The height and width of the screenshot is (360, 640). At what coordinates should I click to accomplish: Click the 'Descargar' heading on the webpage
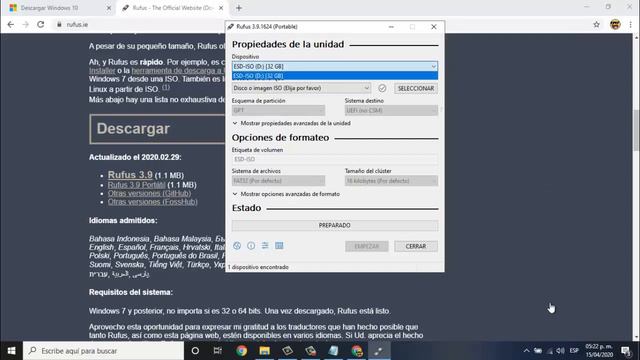[133, 129]
